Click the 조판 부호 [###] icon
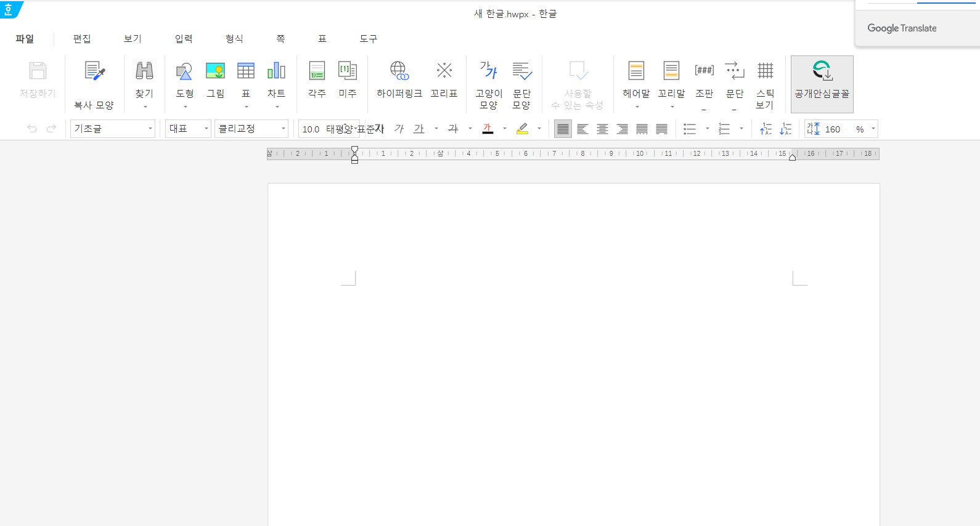The height and width of the screenshot is (526, 980). click(x=704, y=71)
